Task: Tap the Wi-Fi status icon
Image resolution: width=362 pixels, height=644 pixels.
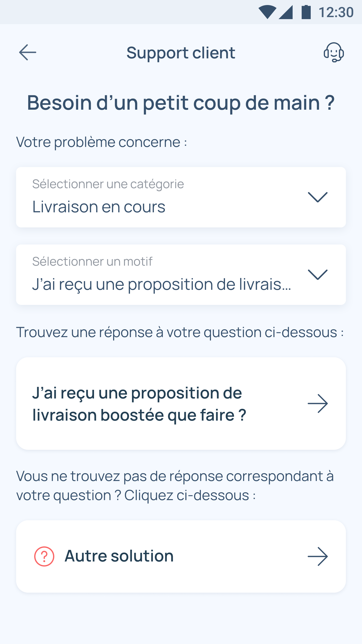Action: [x=267, y=12]
